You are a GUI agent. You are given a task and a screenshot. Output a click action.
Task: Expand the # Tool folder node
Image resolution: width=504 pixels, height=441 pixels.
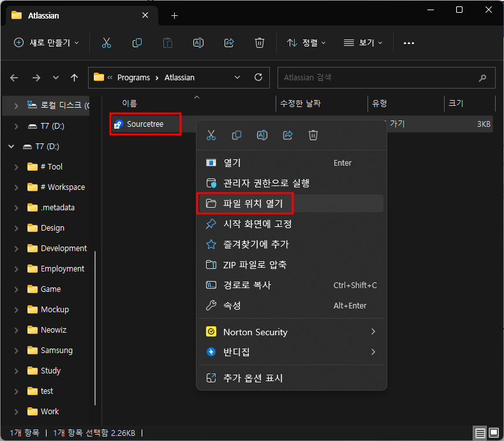click(16, 167)
